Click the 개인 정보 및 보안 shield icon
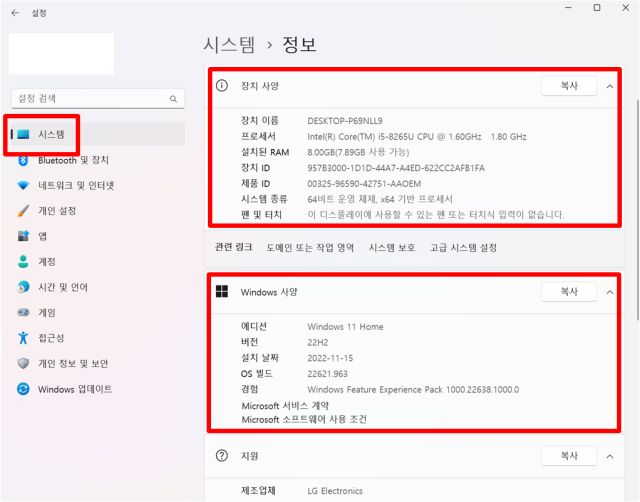Viewport: 640px width, 502px height. [x=23, y=363]
